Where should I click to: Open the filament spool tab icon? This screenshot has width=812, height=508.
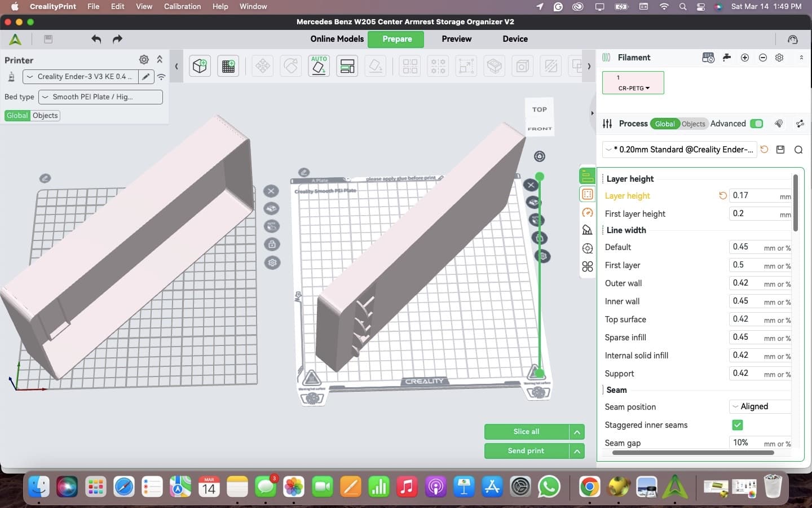pyautogui.click(x=588, y=248)
